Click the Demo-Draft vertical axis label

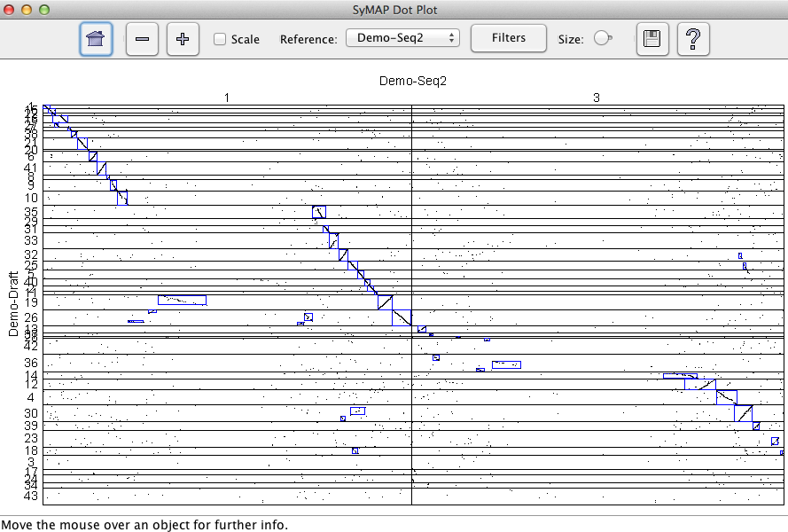13,304
